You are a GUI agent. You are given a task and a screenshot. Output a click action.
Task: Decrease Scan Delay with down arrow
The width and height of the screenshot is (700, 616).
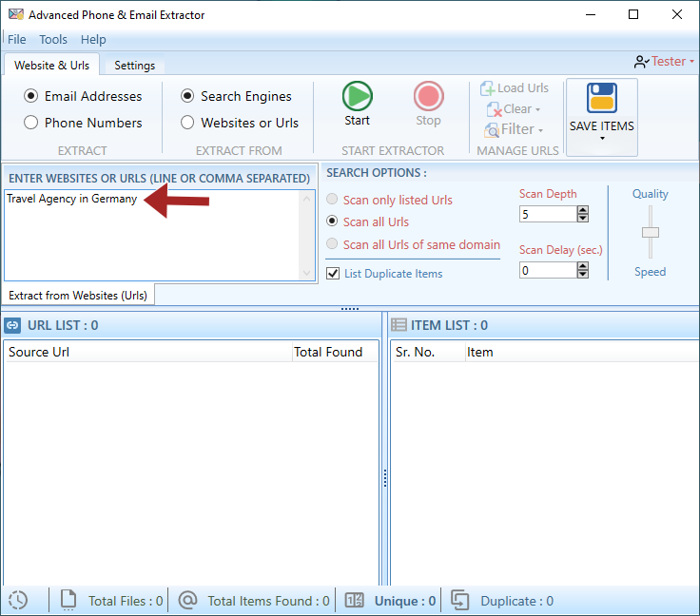pyautogui.click(x=583, y=275)
